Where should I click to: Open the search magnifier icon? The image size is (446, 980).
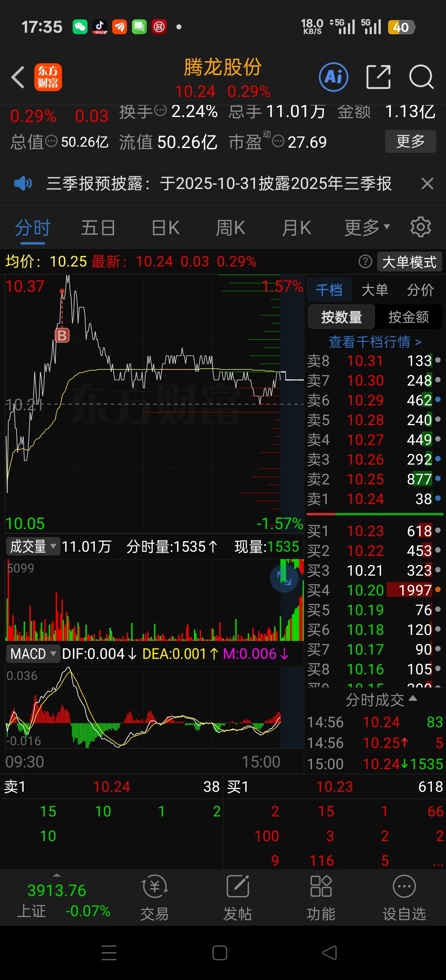point(421,77)
